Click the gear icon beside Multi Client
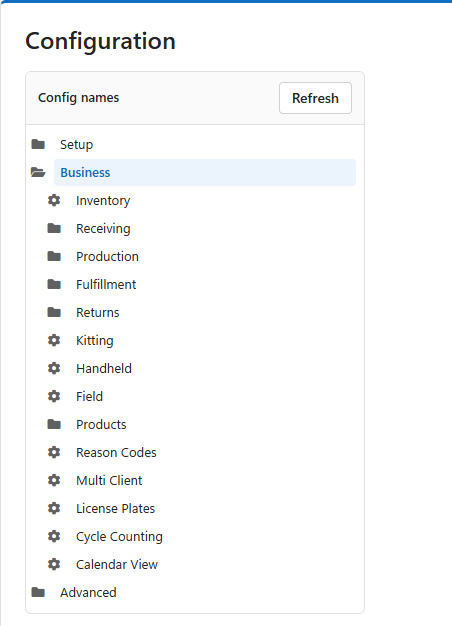 coord(54,480)
